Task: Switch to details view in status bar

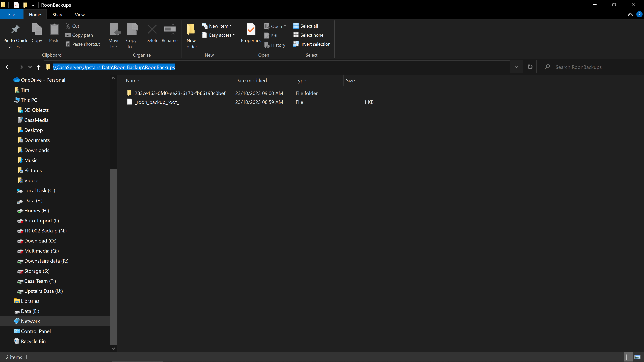Action: (628, 357)
